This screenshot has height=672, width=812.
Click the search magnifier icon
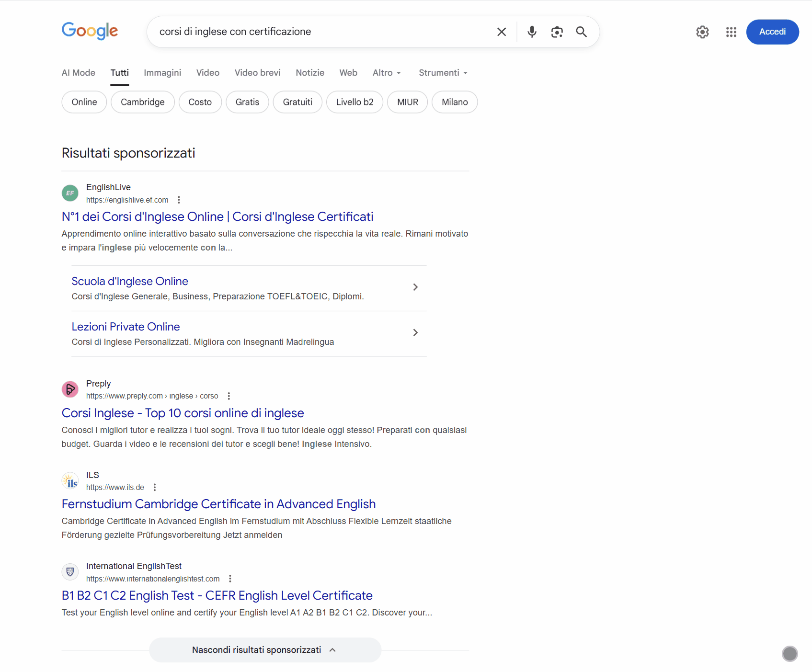(x=582, y=32)
